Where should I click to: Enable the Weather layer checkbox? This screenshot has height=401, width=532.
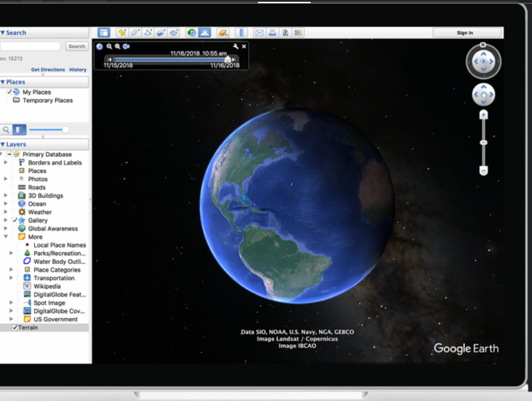click(x=15, y=212)
